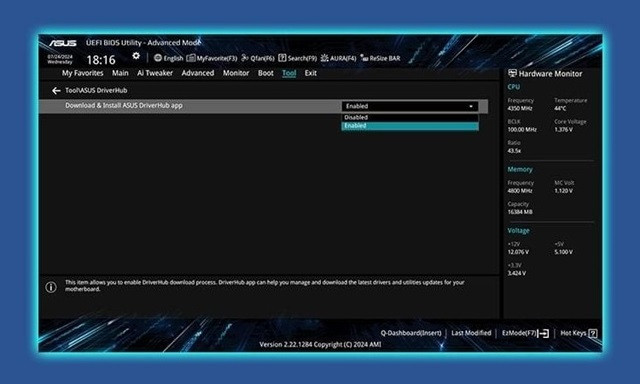Click the Hardware Monitor icon
Viewport: 640px width, 384px height.
pos(512,73)
